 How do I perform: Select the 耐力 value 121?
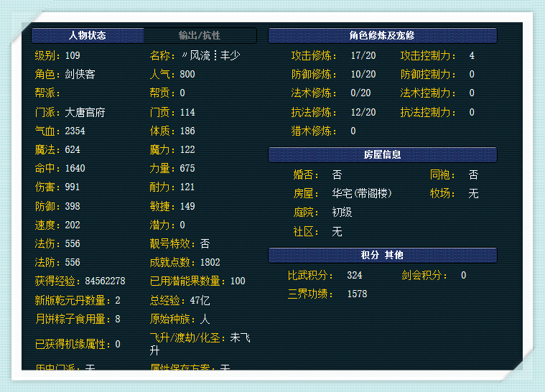pyautogui.click(x=187, y=187)
